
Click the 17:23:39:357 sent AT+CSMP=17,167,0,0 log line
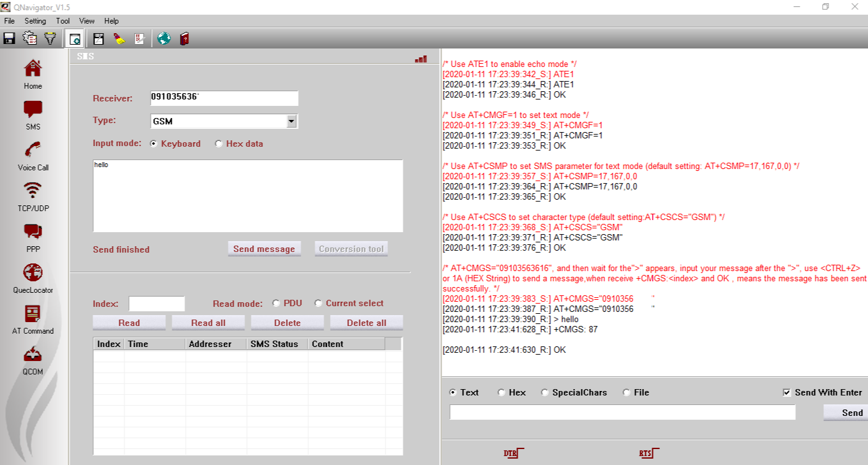(539, 177)
